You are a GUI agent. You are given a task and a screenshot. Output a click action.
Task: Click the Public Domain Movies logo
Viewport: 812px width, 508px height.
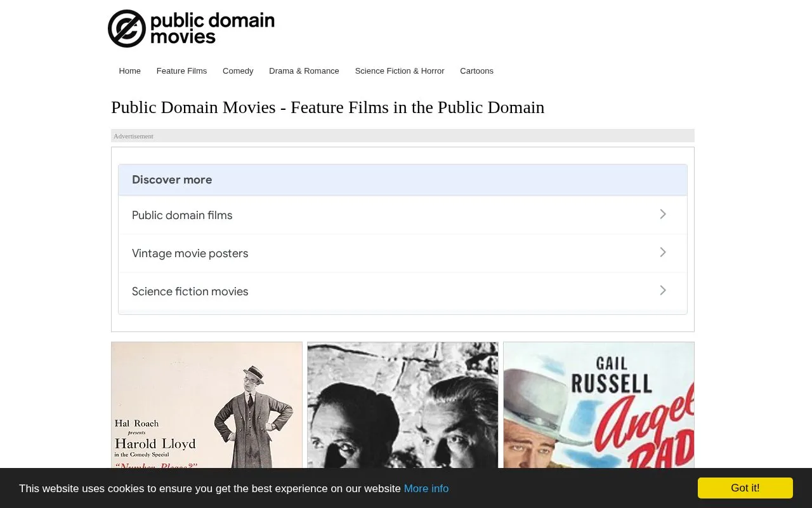coord(191,29)
